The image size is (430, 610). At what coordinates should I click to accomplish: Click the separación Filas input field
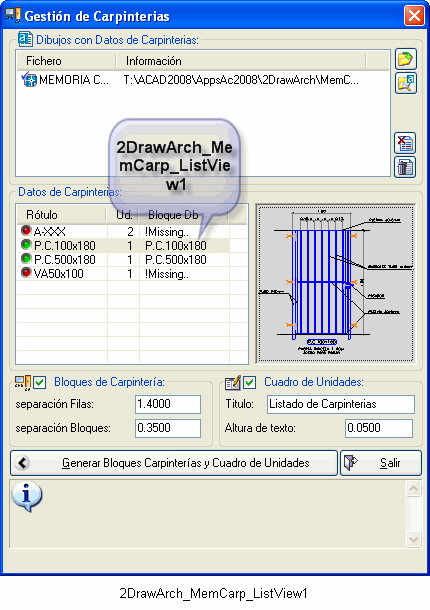coord(168,404)
